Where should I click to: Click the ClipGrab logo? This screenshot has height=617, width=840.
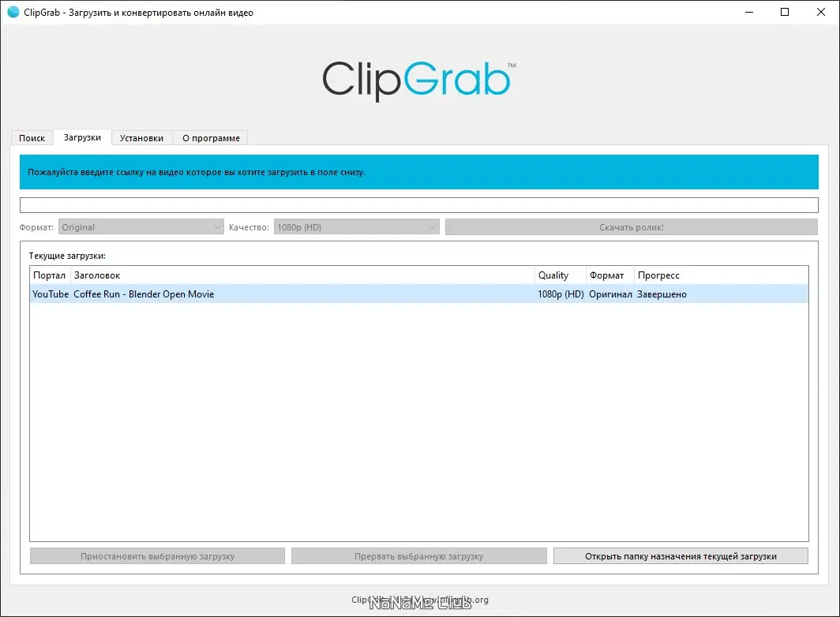coord(419,80)
